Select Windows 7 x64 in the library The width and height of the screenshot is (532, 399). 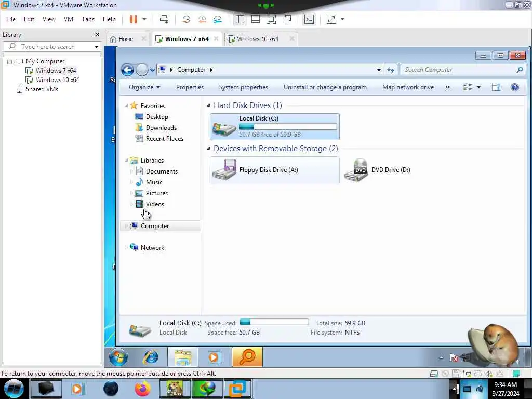(56, 71)
